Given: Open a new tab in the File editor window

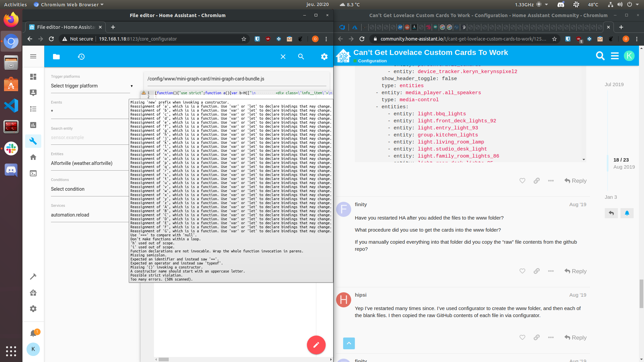Looking at the screenshot, I should point(113,27).
